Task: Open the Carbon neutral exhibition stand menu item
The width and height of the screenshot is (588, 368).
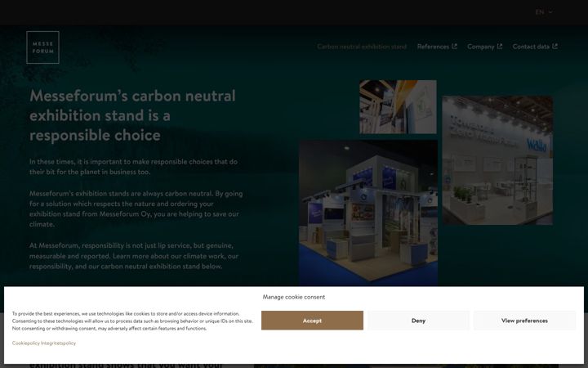Action: [x=362, y=47]
